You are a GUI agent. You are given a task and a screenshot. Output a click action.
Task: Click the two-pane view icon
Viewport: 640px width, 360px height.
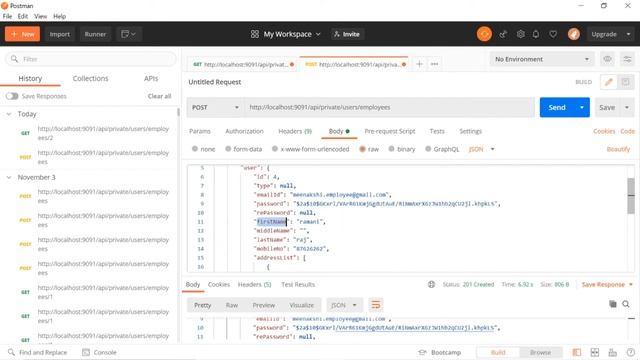[x=595, y=352]
